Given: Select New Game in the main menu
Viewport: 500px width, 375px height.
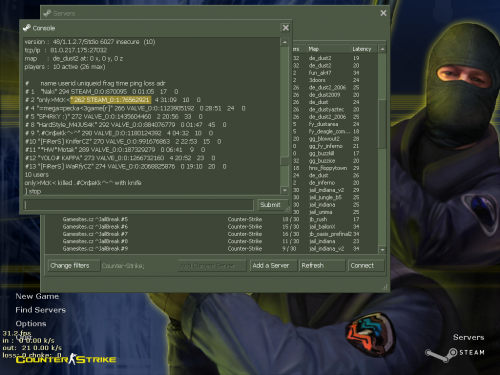Looking at the screenshot, I should (37, 296).
